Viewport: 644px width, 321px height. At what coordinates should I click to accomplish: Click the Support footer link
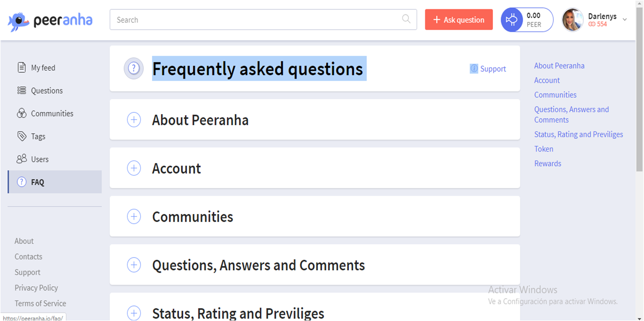point(27,272)
